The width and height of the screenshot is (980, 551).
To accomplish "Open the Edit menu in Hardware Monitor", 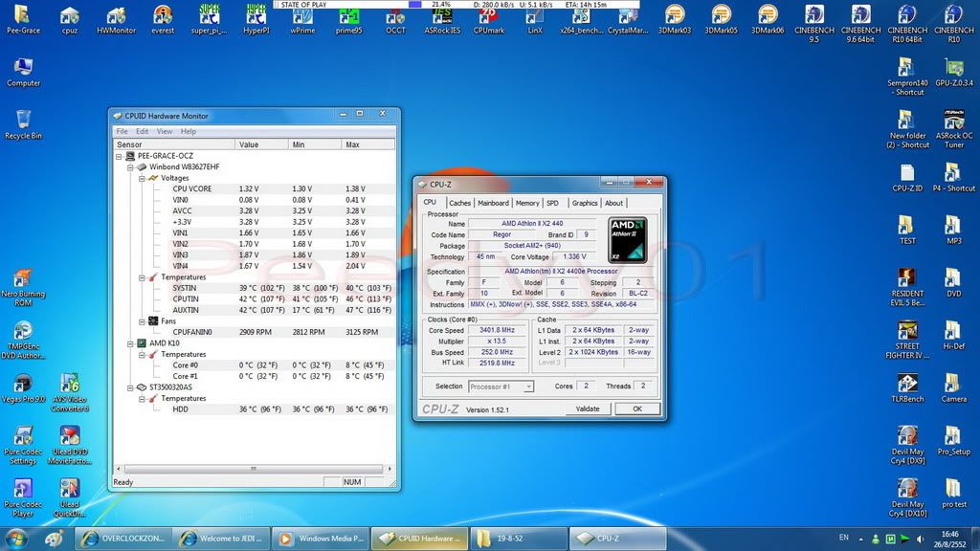I will coord(143,131).
